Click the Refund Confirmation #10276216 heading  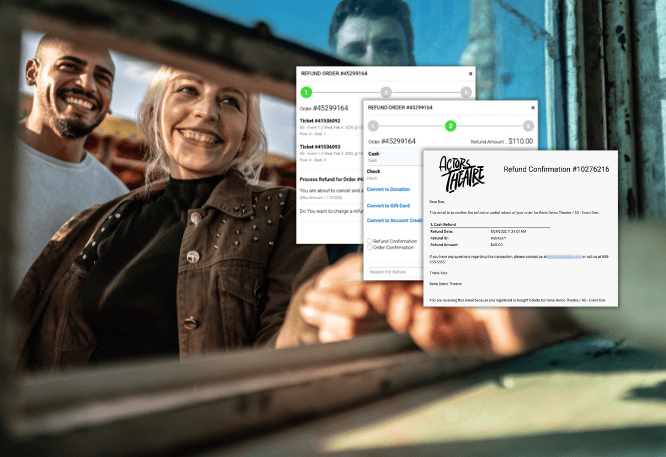pyautogui.click(x=556, y=169)
